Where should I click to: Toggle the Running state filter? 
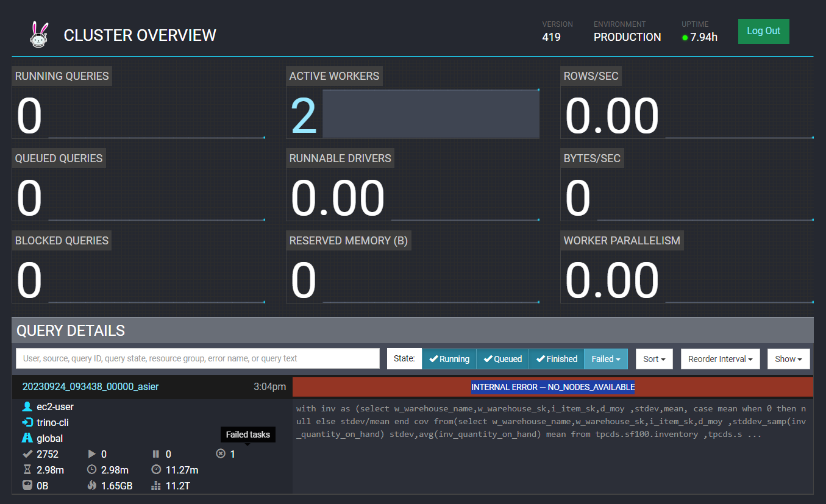point(449,359)
